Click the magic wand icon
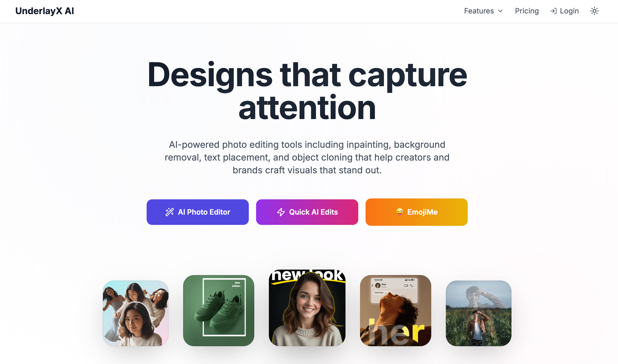618x364 pixels. [x=169, y=212]
